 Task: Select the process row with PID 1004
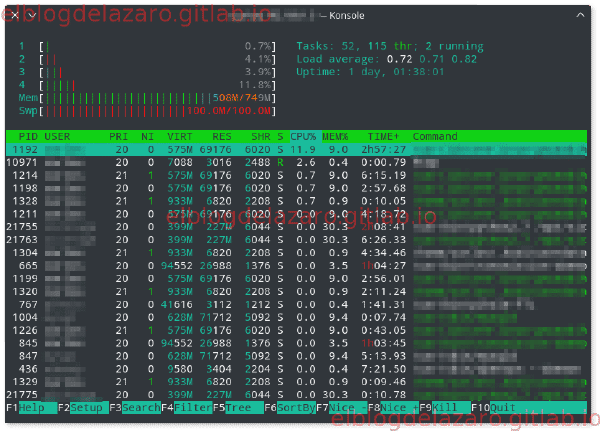point(296,318)
